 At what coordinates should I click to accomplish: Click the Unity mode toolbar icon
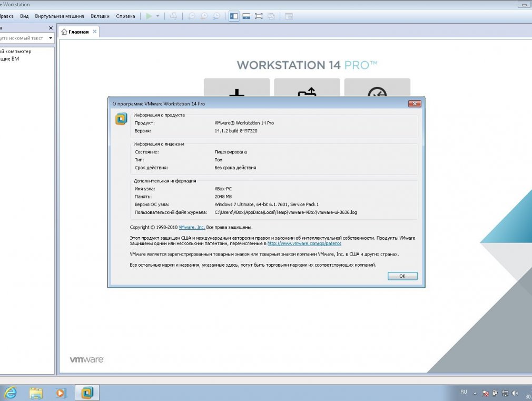tap(271, 16)
